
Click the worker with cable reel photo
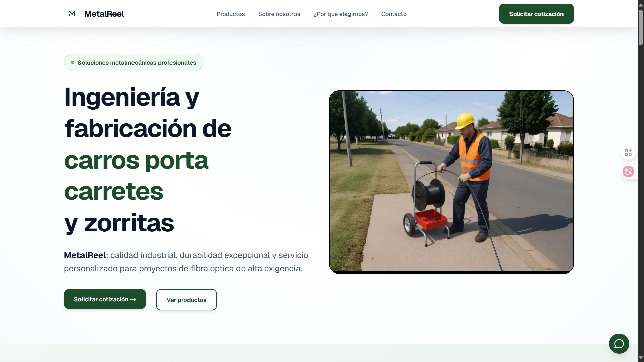pos(451,182)
